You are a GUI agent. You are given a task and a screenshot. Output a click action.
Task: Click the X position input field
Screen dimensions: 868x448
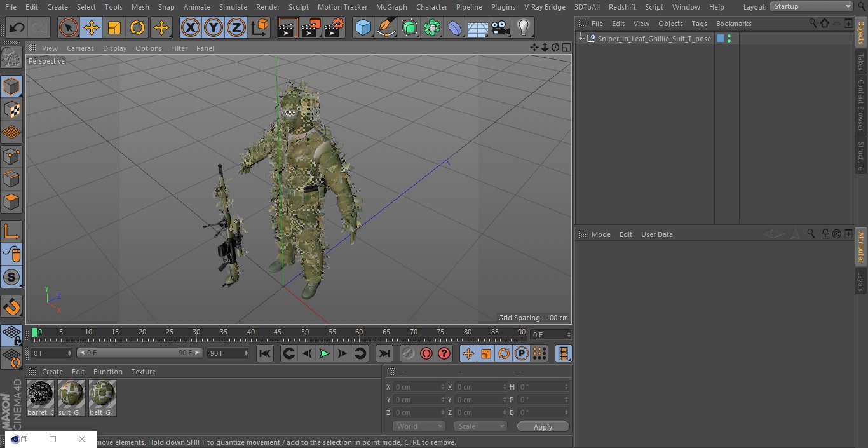[418, 387]
